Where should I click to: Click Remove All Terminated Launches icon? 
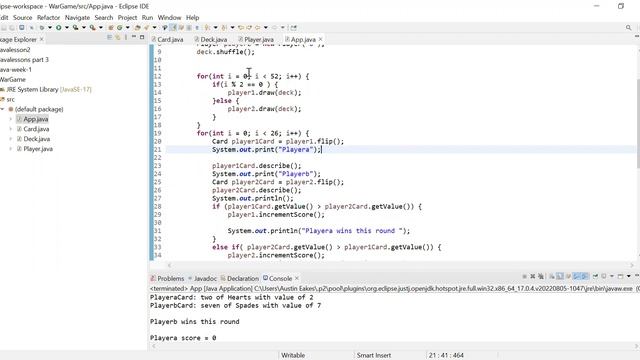coord(541,276)
